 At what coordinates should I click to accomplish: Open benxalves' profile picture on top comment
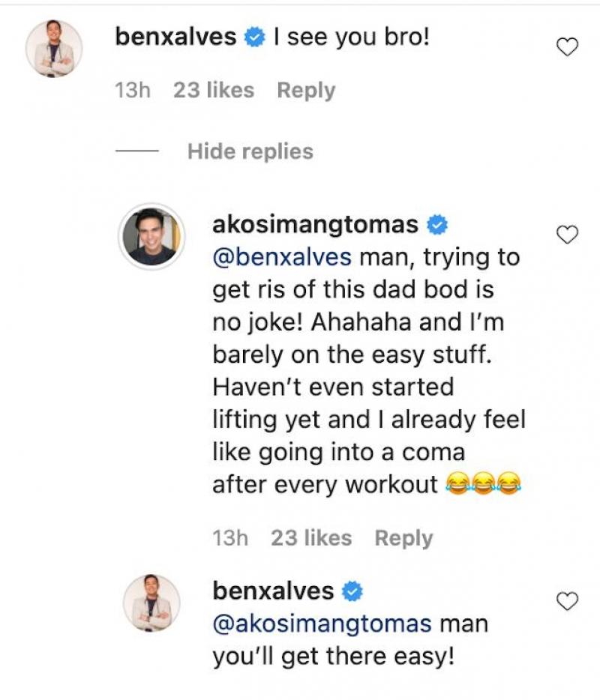tap(53, 49)
